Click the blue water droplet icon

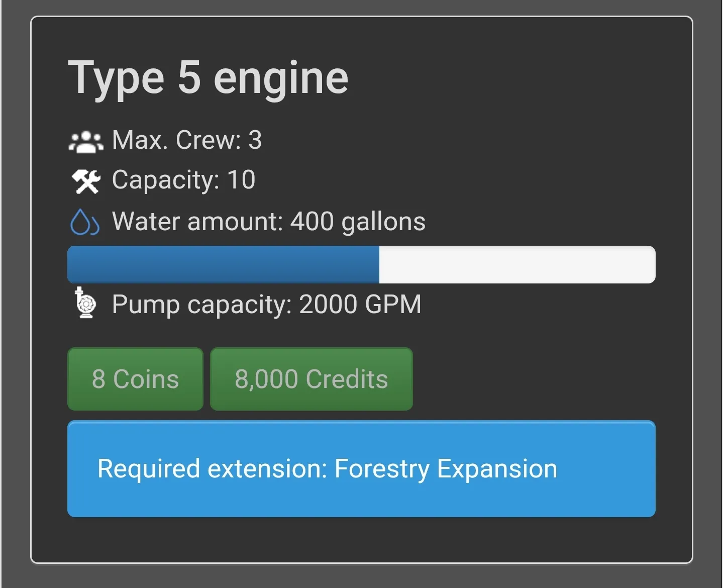[84, 222]
